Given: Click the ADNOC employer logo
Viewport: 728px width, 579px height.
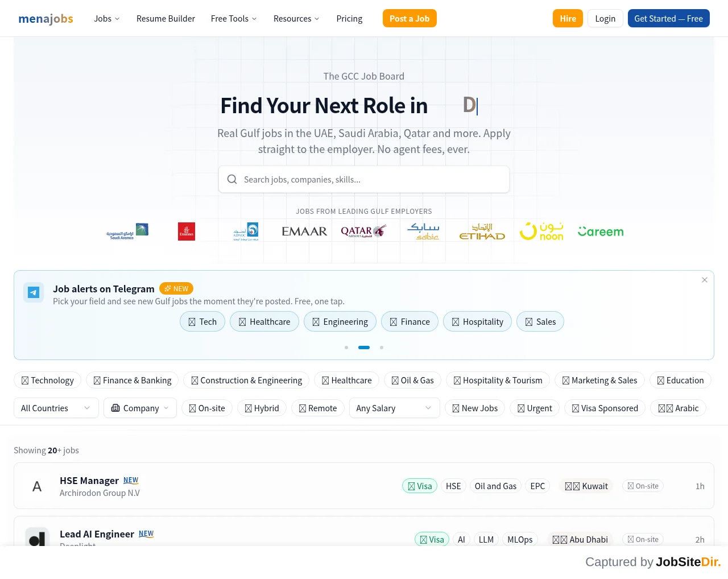Looking at the screenshot, I should (x=246, y=231).
